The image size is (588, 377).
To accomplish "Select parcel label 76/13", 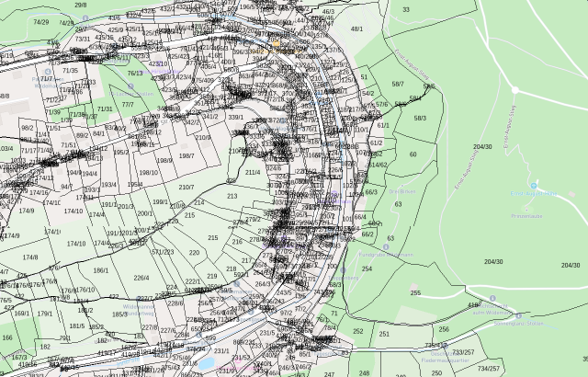I will tap(135, 74).
